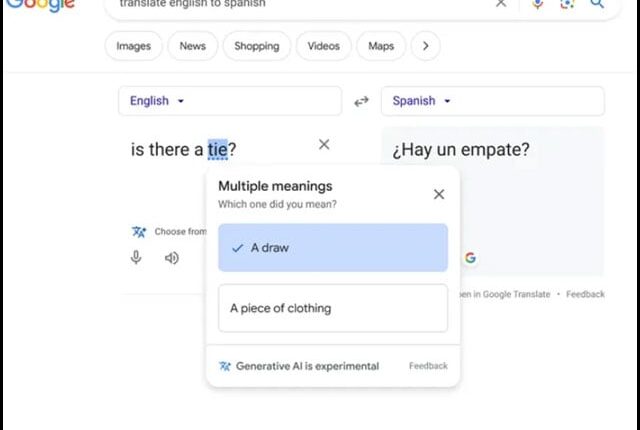Screen dimensions: 640x430
Task: Click the Google G logo in the translation panel
Action: (470, 258)
